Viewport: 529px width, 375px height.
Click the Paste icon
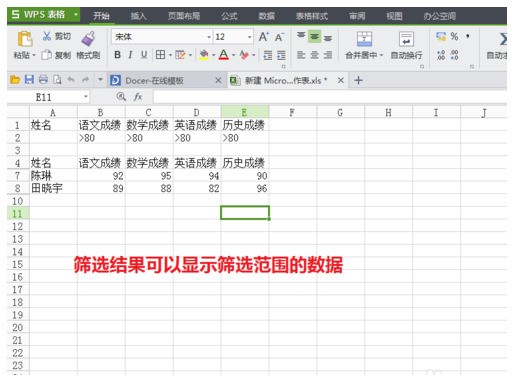(x=25, y=39)
